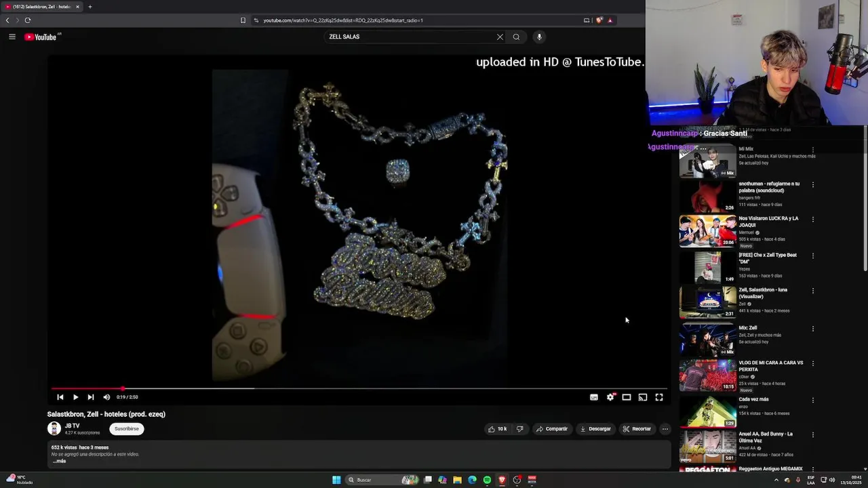The height and width of the screenshot is (488, 868).
Task: Toggle subtitles in the player
Action: point(594,397)
